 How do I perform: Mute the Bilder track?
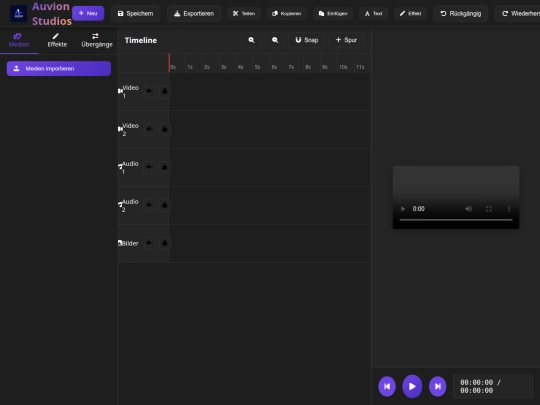point(149,243)
